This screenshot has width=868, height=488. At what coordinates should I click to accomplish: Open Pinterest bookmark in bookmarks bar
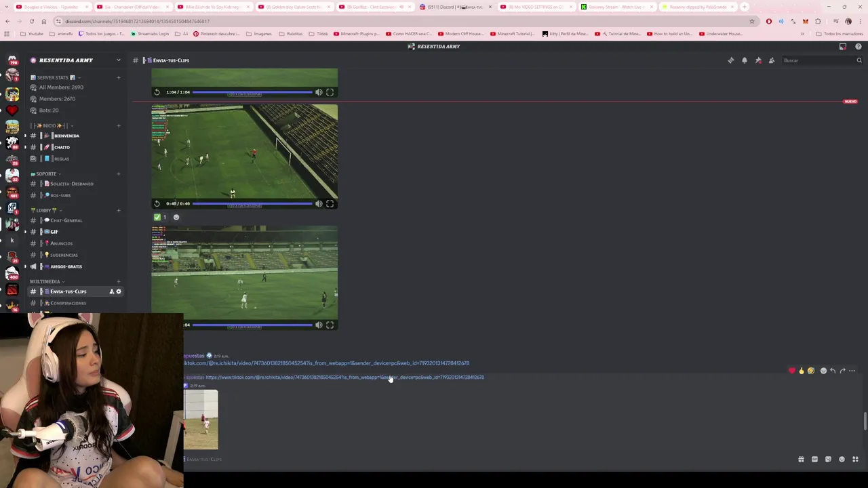pyautogui.click(x=216, y=34)
